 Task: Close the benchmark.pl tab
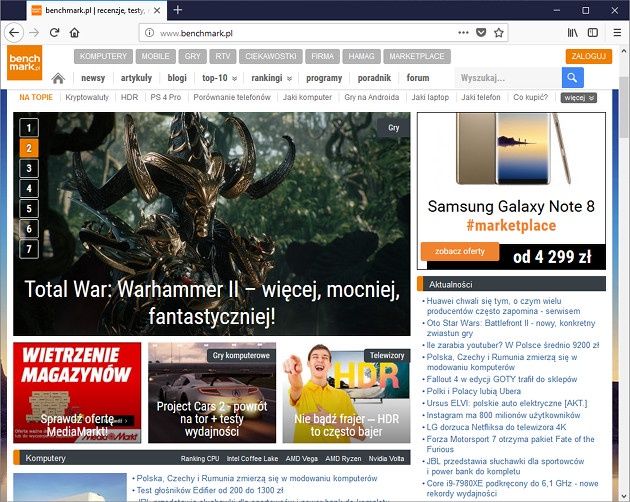pos(157,10)
